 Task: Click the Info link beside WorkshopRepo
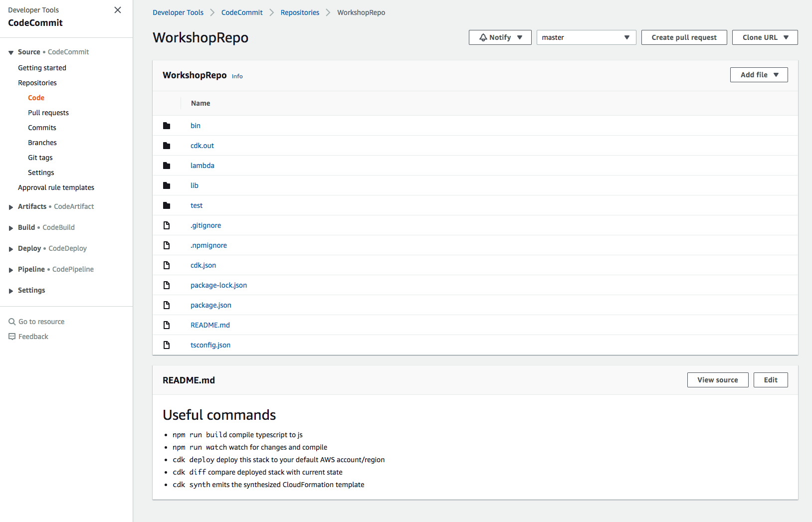(x=237, y=76)
